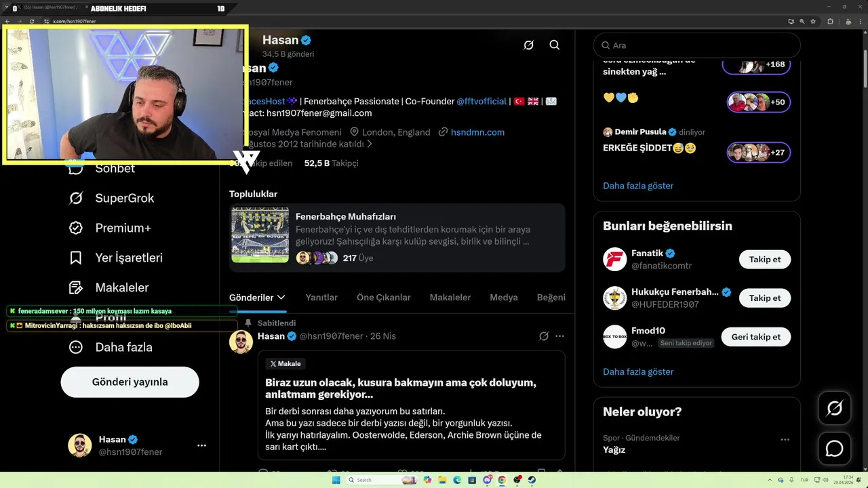Image resolution: width=868 pixels, height=488 pixels.
Task: Open the Fmod10 profile avatar
Action: coord(615,337)
